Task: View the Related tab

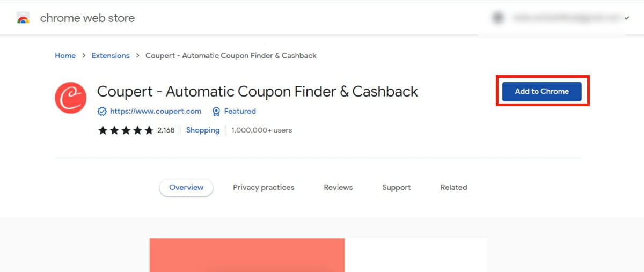Action: tap(453, 188)
